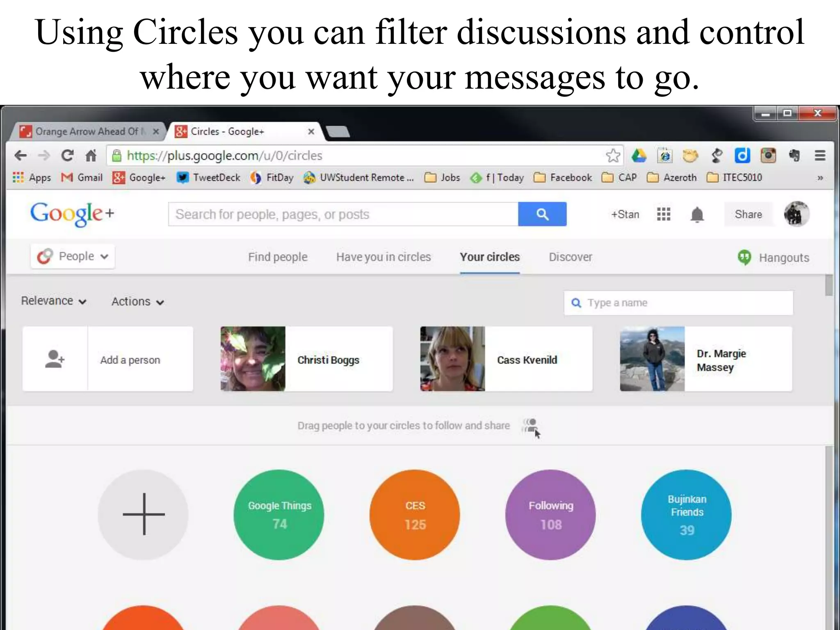Click the honey bear extension icon

click(x=690, y=155)
